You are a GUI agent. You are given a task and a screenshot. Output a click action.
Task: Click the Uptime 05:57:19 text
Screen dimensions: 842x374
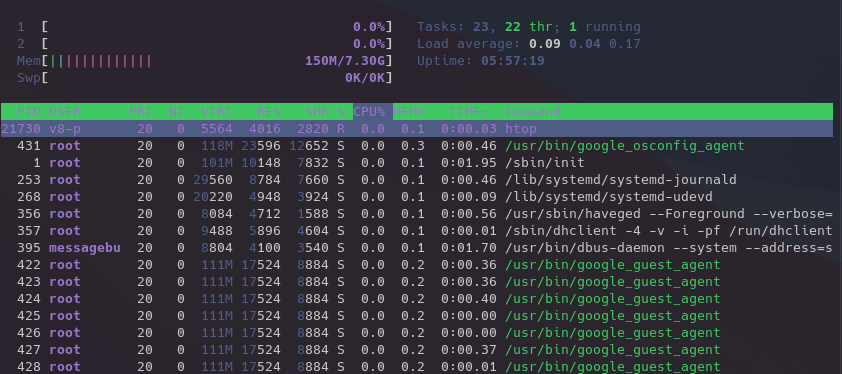[481, 61]
